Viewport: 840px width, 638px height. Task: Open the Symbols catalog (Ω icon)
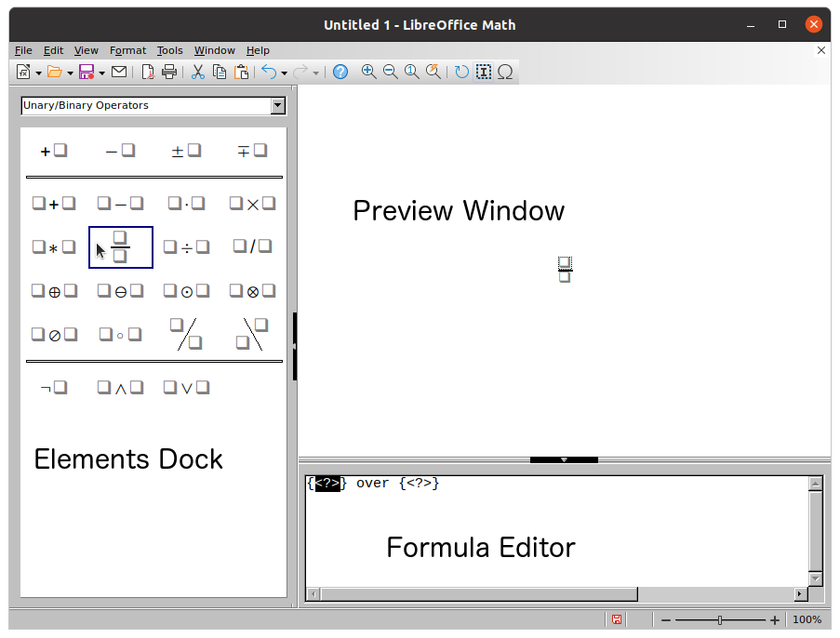(x=505, y=72)
